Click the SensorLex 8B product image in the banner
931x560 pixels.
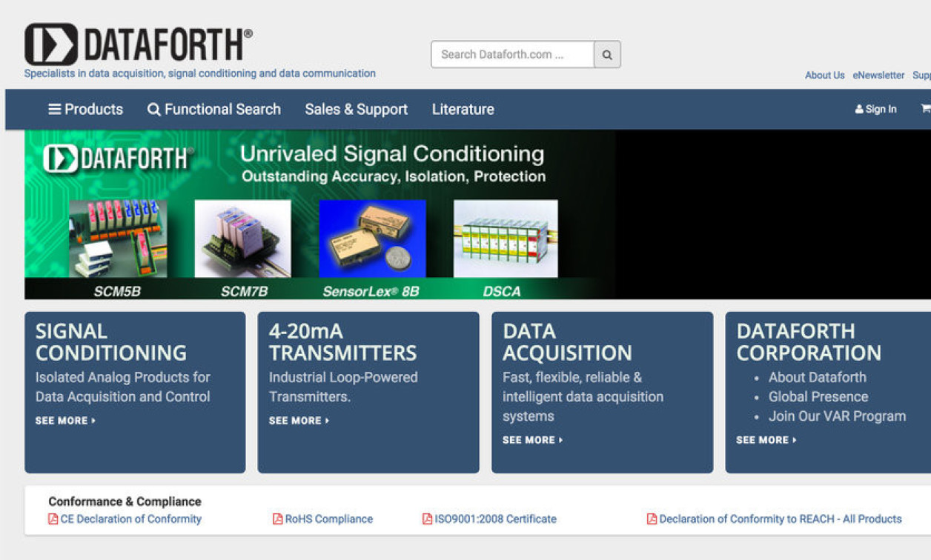(x=371, y=239)
